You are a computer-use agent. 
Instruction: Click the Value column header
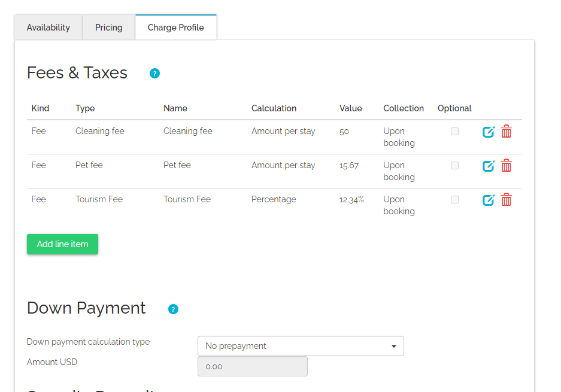click(x=350, y=108)
